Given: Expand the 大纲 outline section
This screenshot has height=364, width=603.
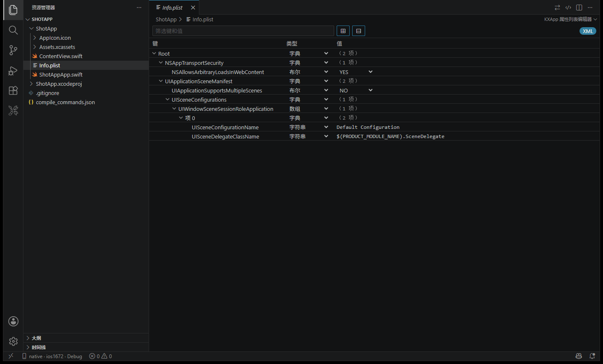Looking at the screenshot, I should coord(86,338).
